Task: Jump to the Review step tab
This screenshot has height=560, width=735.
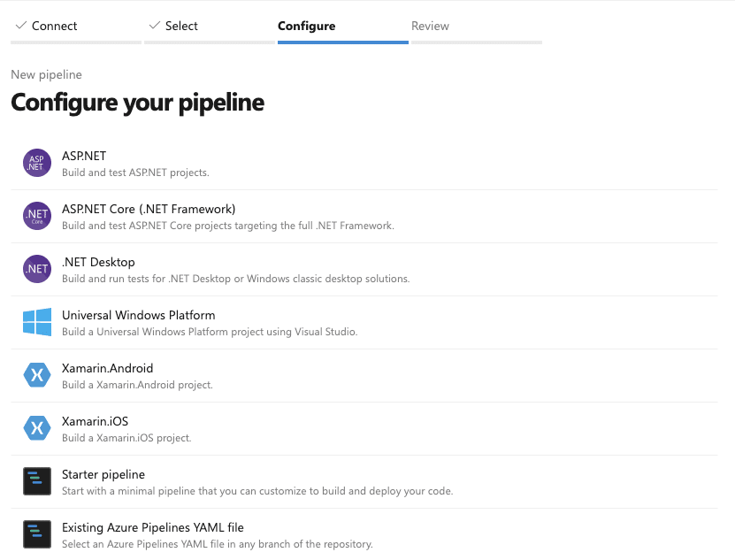Action: pos(430,27)
